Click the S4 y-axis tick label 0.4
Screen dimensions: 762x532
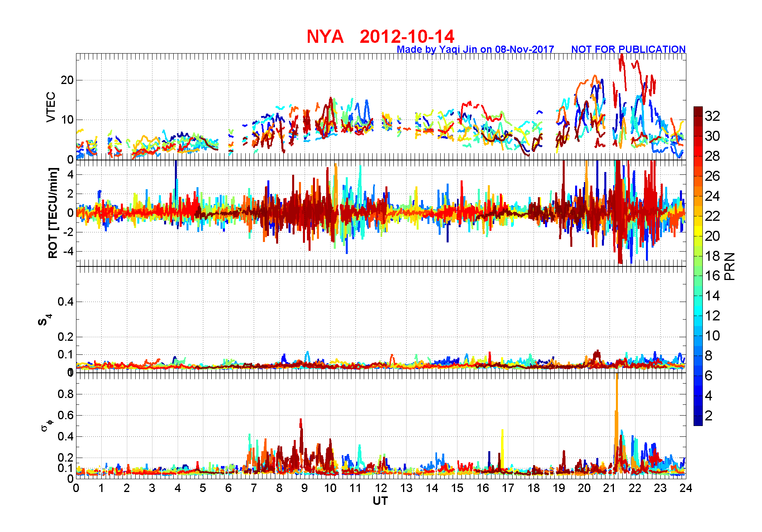tap(66, 302)
